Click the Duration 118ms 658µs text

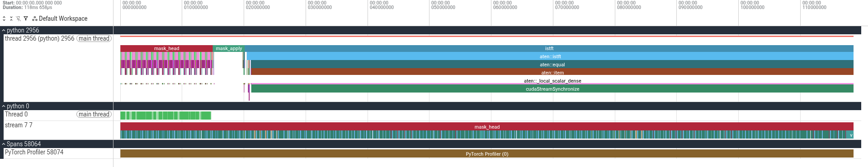coord(27,8)
